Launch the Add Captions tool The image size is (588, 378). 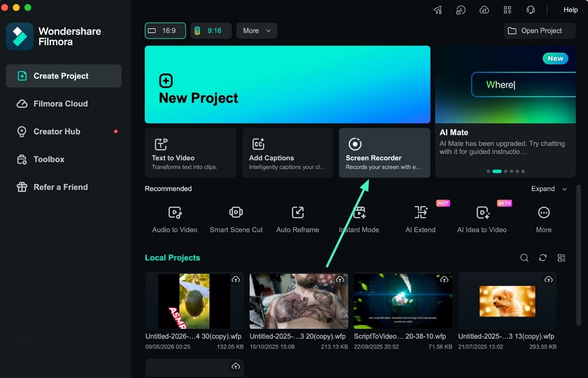pyautogui.click(x=288, y=153)
